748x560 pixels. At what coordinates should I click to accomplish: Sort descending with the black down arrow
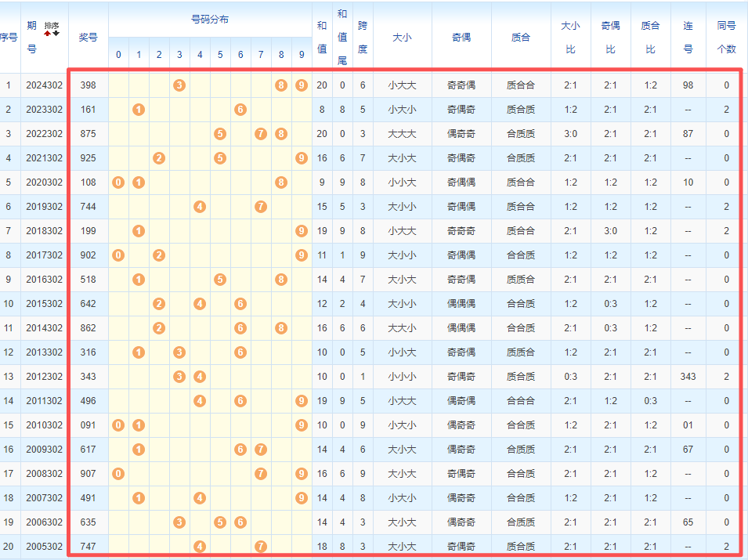point(56,33)
